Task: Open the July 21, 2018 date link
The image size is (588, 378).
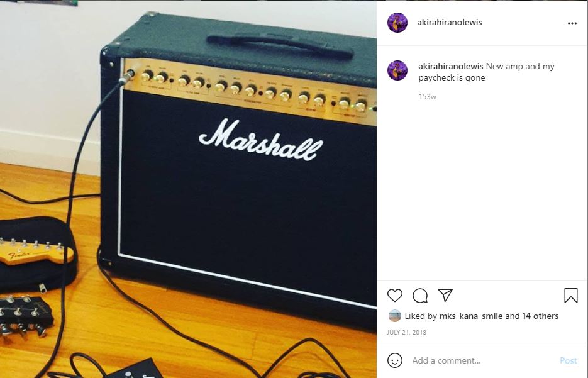Action: coord(406,332)
